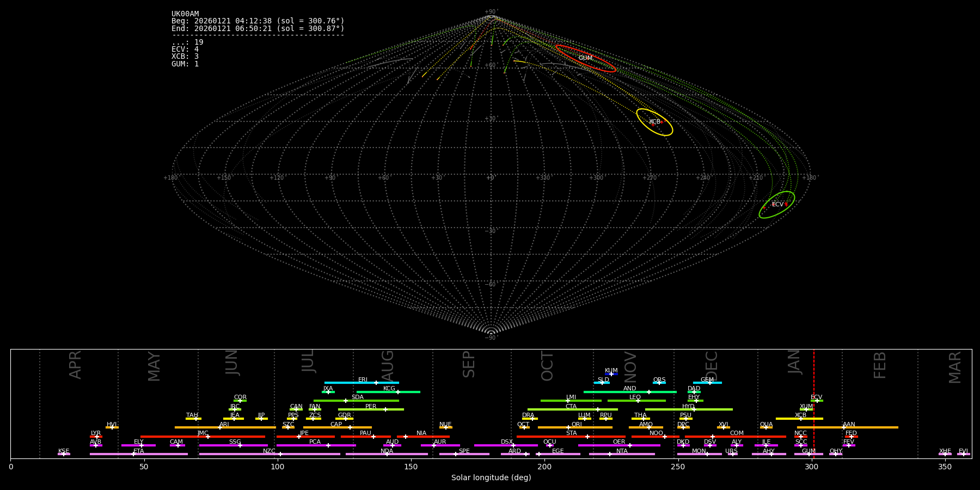Click the QUA shower marker
The image size is (980, 490).
766,427
